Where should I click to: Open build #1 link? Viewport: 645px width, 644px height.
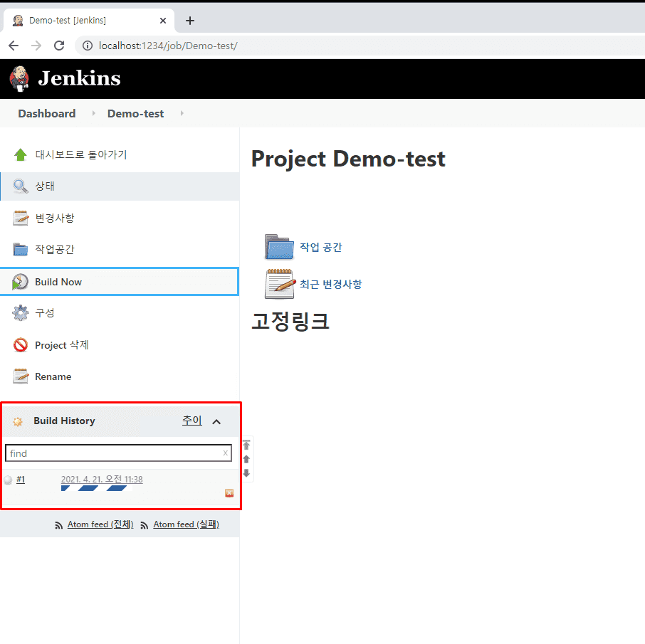point(21,480)
